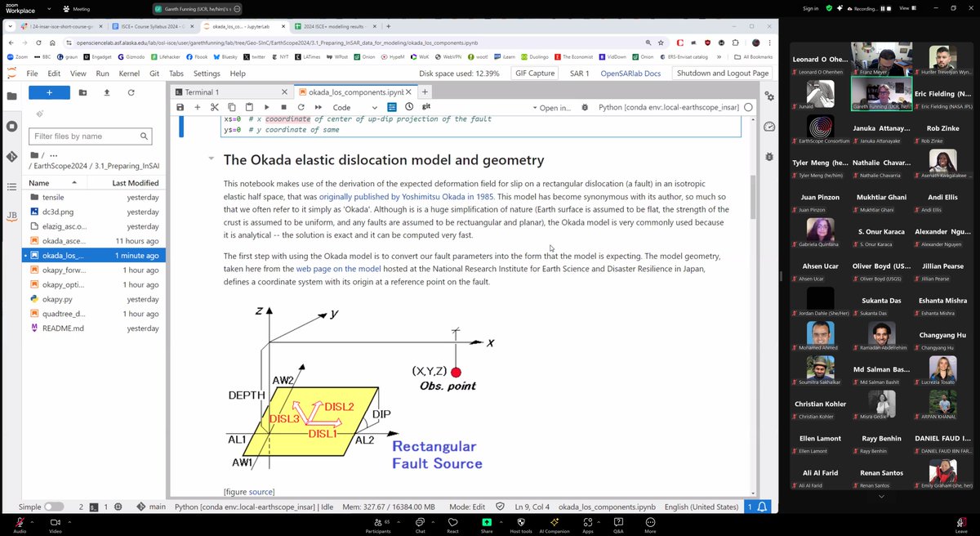
Task: Switch to the Terminal 1 tab
Action: pyautogui.click(x=202, y=92)
